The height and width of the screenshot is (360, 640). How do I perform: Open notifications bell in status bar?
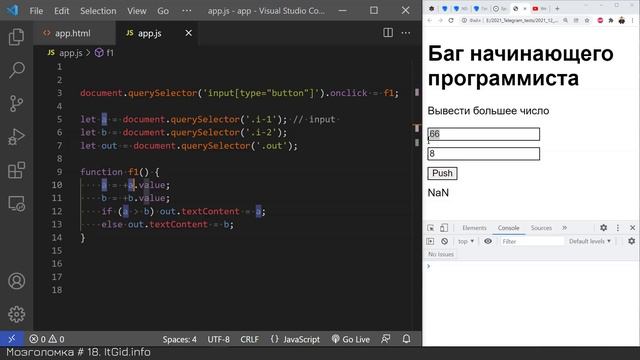[x=407, y=339]
